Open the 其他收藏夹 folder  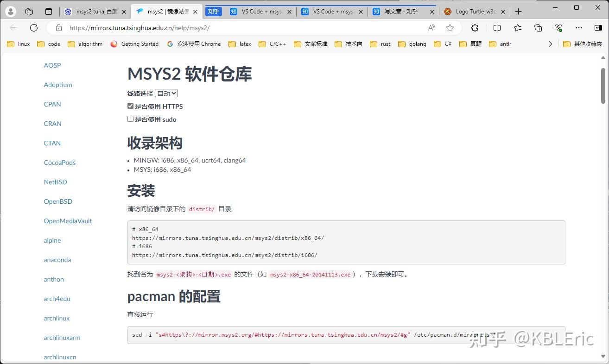point(582,44)
